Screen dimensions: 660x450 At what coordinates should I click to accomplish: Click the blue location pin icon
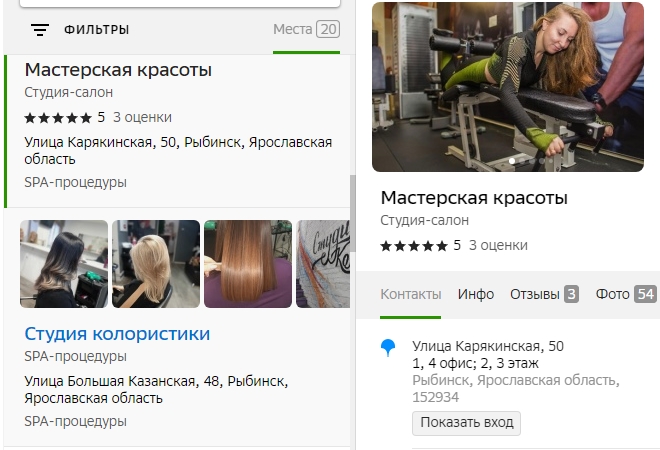point(388,348)
